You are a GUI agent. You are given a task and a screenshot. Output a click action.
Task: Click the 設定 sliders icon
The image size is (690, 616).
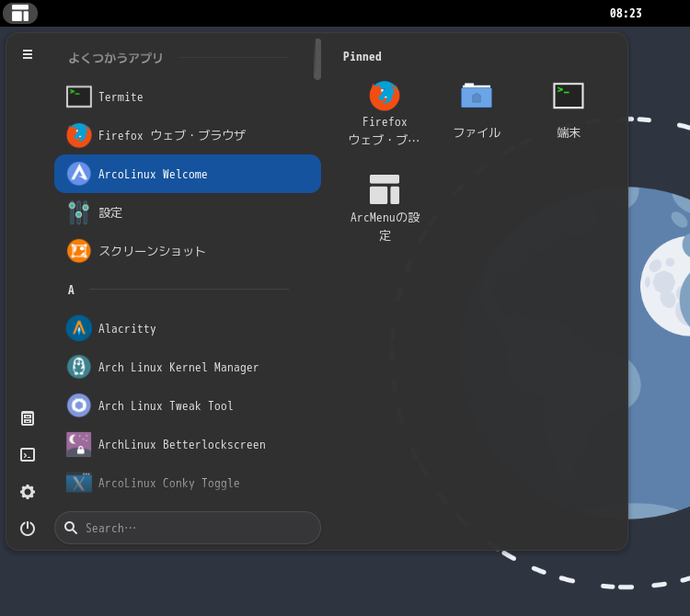coord(79,212)
